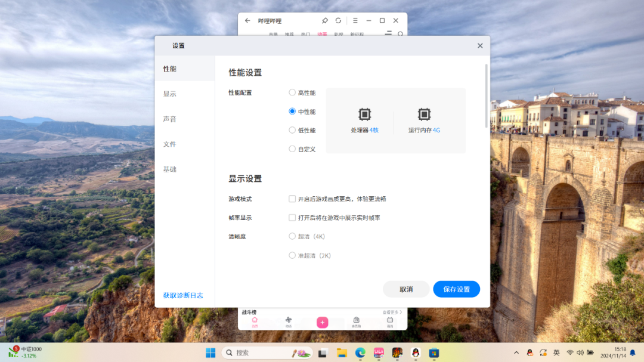Click the 取消 button

(x=406, y=289)
